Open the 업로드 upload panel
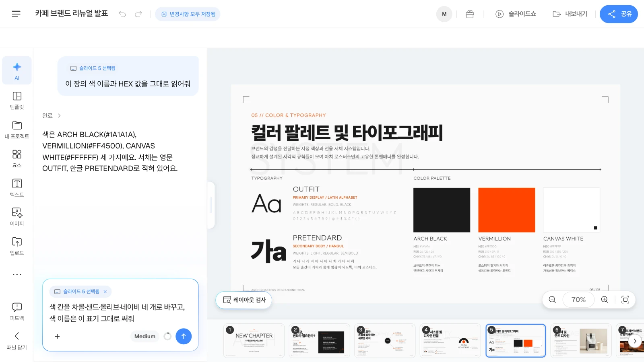Screen dimensions: 644x362 pyautogui.click(x=17, y=246)
